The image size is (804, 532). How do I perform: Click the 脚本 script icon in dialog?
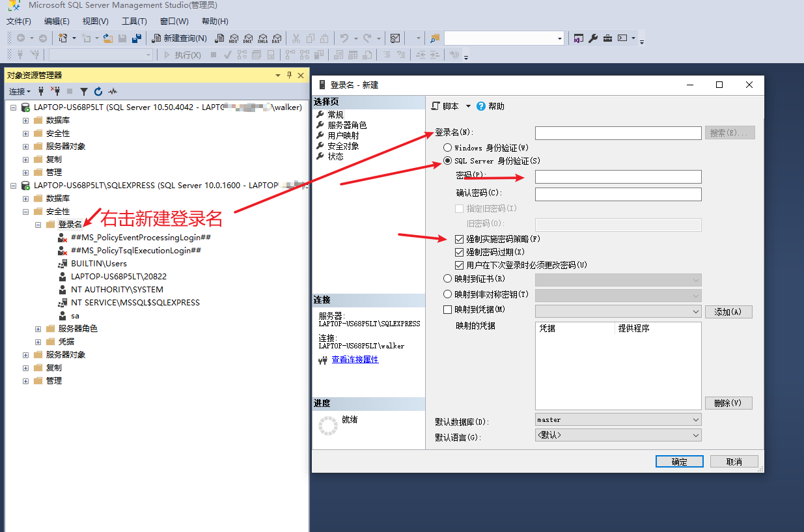(x=436, y=106)
